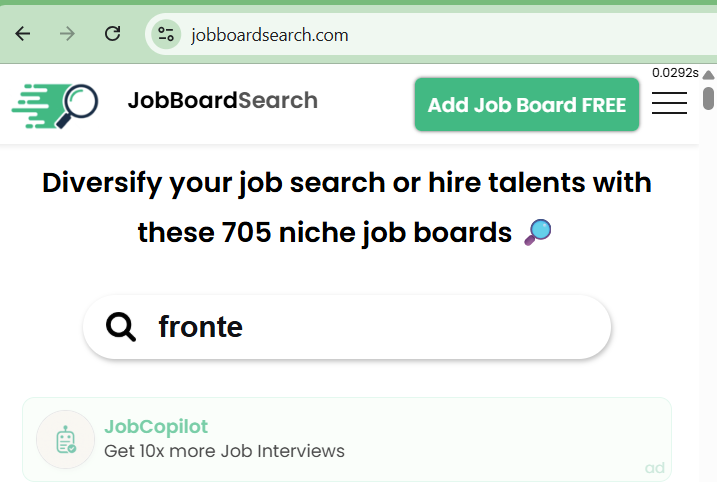The width and height of the screenshot is (717, 482).
Task: Open the JobCopilot ad link
Action: click(156, 427)
